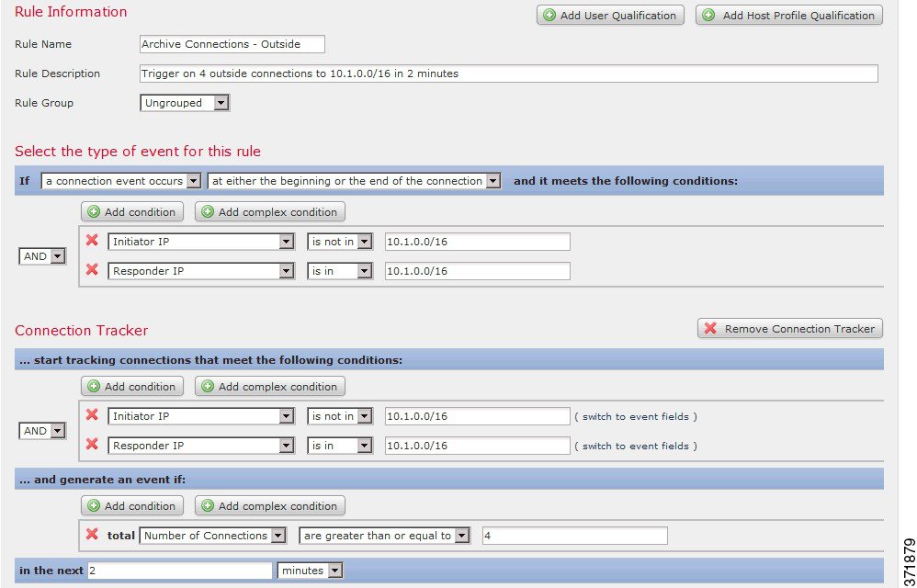The width and height of the screenshot is (917, 588).
Task: Open event Responder IP field dropdown
Action: [200, 271]
